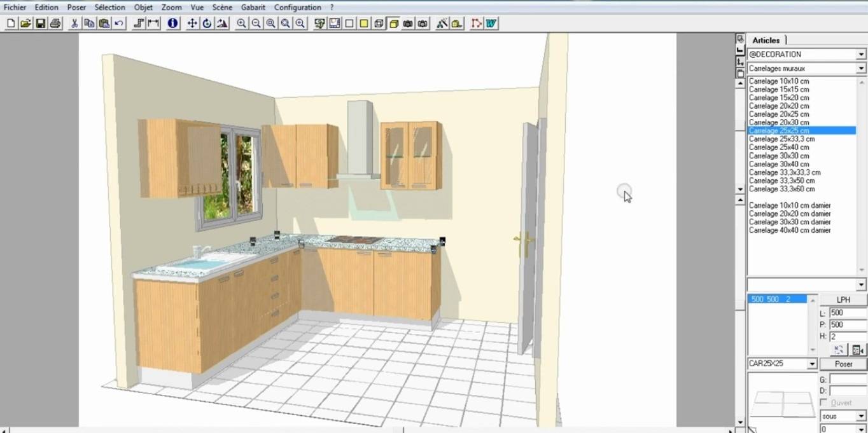Expand the CAR25X25 reference dropdown

[812, 364]
